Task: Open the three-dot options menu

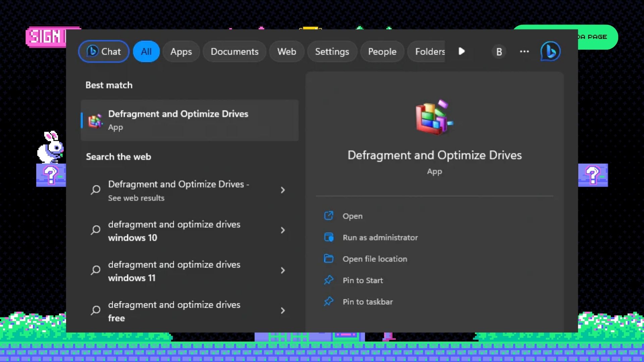Action: [524, 52]
